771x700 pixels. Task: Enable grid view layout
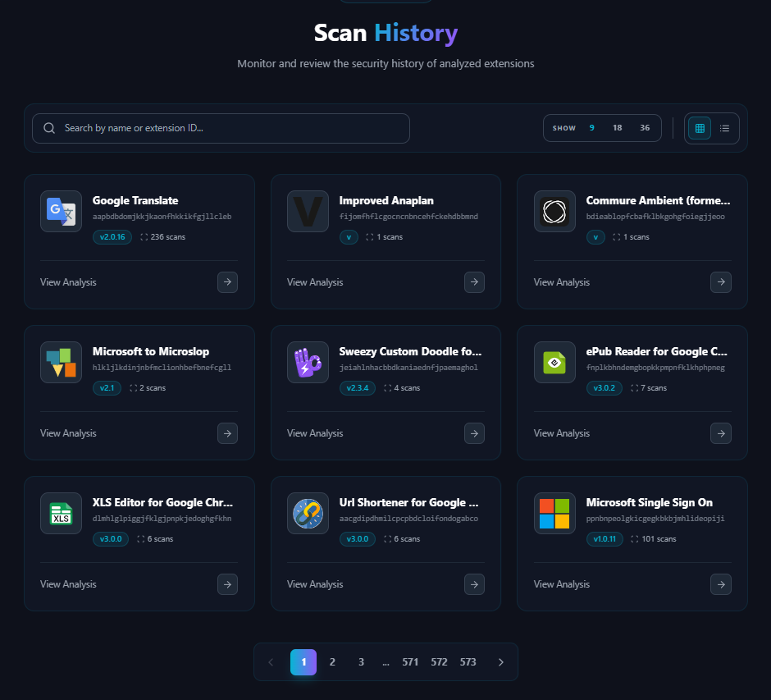coord(699,128)
